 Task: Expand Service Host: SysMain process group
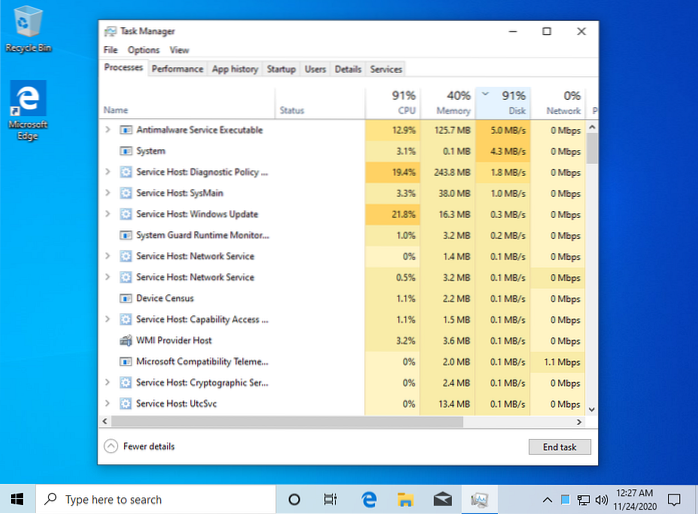click(x=108, y=193)
